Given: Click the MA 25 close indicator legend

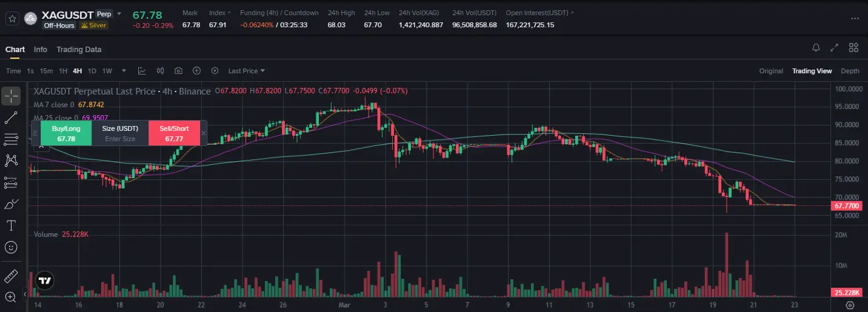Looking at the screenshot, I should coord(71,118).
